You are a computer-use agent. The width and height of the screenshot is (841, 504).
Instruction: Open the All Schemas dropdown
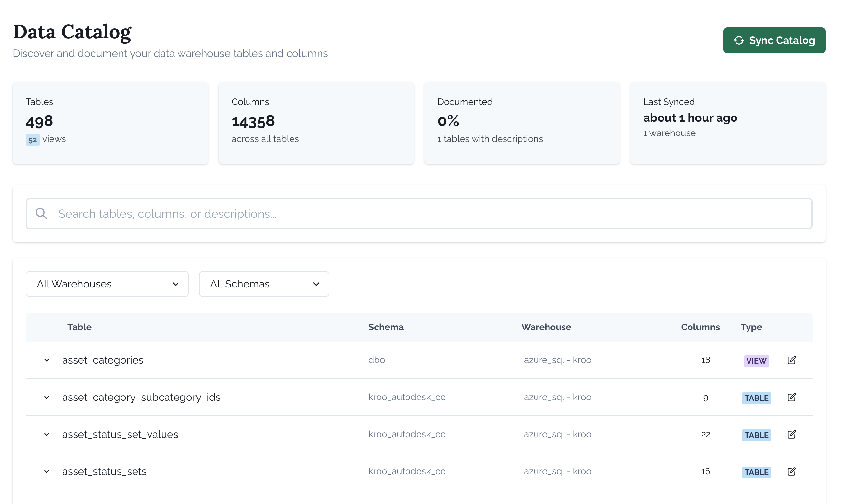tap(264, 284)
